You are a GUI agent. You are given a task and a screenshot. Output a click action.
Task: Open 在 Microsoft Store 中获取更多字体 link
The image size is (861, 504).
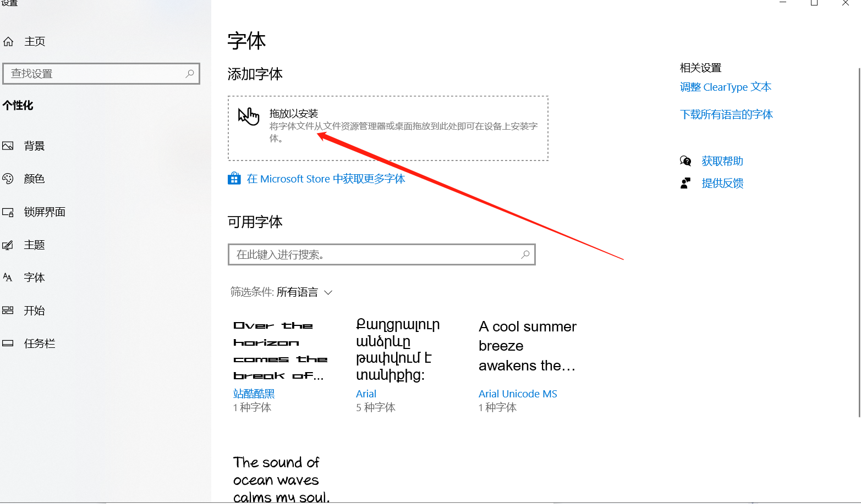pos(326,179)
